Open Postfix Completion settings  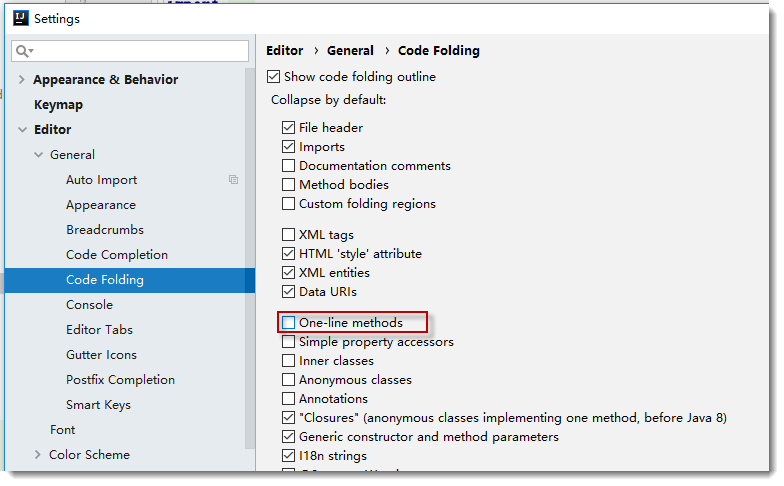(x=120, y=380)
